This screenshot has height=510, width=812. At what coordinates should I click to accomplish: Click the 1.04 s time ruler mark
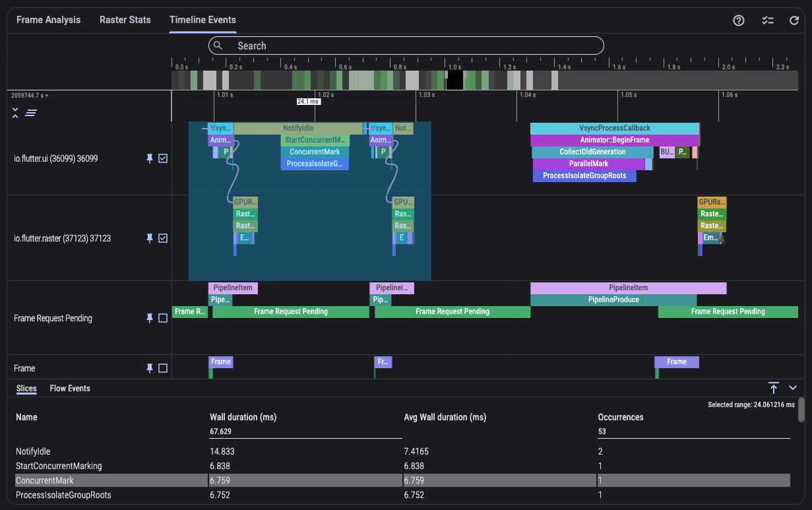tap(526, 95)
